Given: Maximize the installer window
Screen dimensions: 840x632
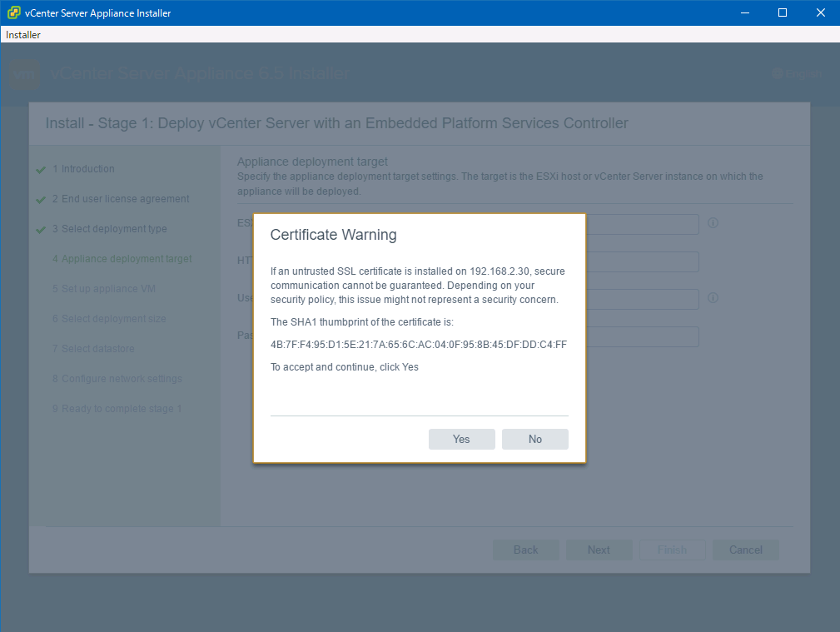Looking at the screenshot, I should pyautogui.click(x=783, y=12).
